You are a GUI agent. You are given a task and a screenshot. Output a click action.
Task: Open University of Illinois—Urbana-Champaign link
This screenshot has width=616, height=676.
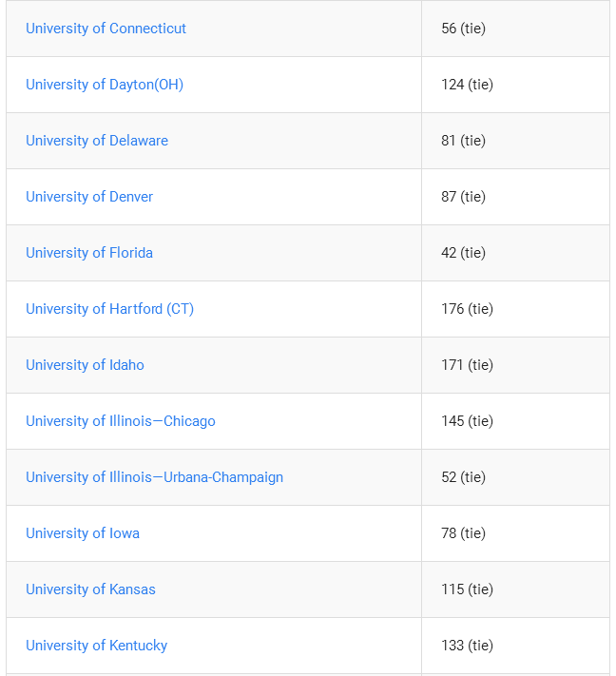(154, 477)
